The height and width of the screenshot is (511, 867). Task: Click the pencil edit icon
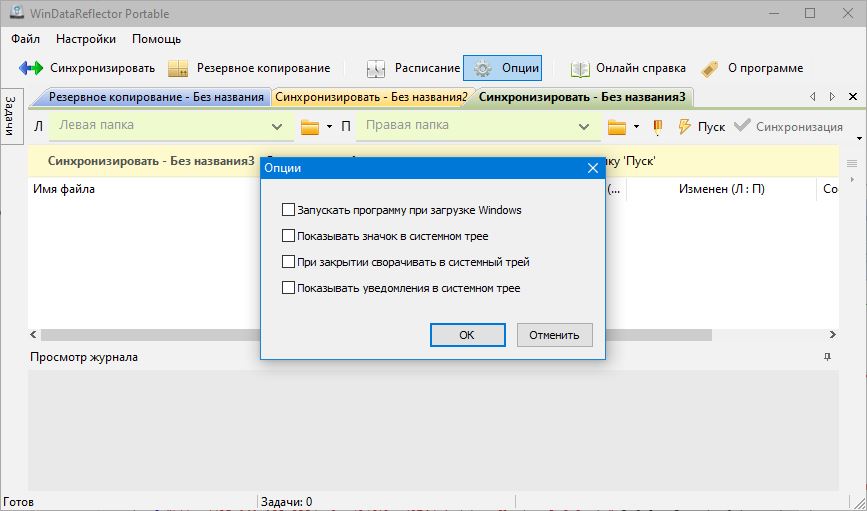pos(657,127)
